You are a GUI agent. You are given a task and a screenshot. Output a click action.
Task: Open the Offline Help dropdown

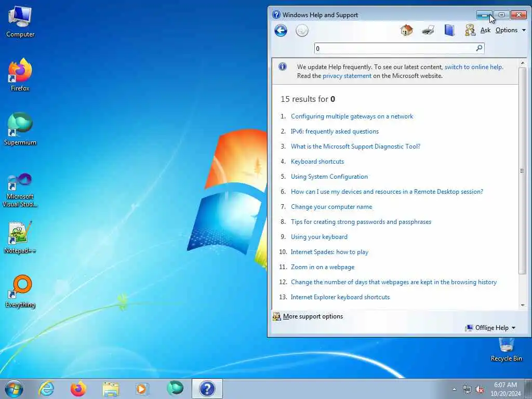coord(490,328)
